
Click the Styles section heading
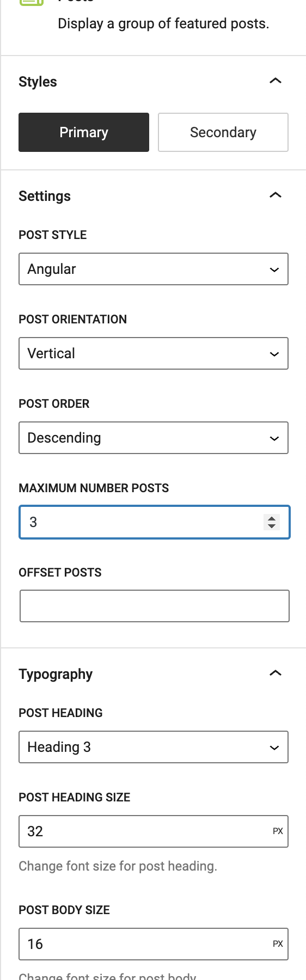[x=38, y=82]
